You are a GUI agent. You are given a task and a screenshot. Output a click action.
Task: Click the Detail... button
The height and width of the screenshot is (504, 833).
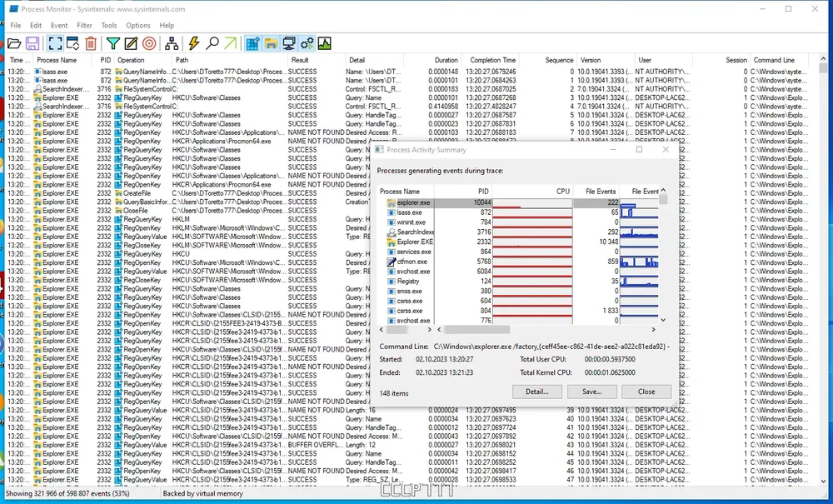pyautogui.click(x=536, y=392)
